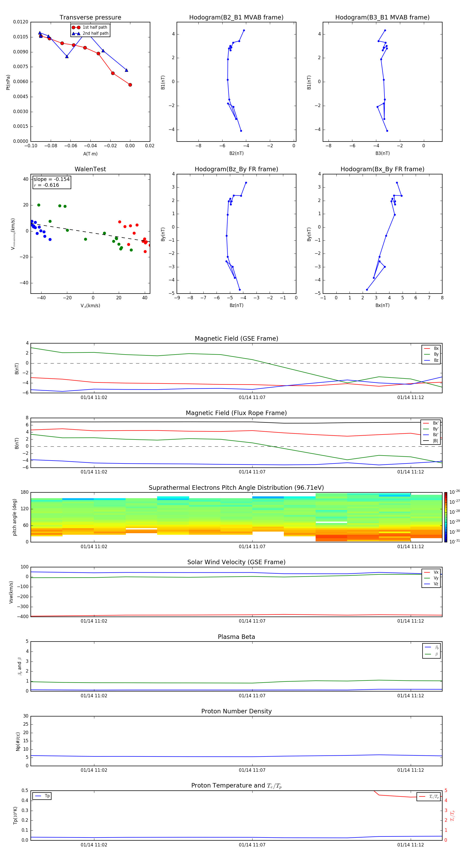Click the pitch angle distribution colorbar

click(x=446, y=517)
